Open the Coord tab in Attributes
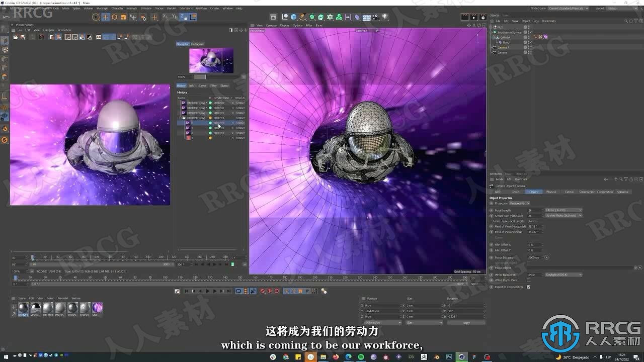 [x=516, y=192]
